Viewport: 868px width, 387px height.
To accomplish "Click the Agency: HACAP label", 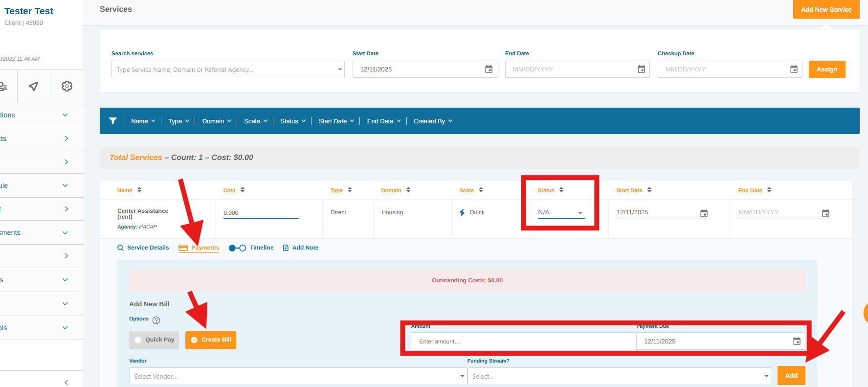I will 137,227.
